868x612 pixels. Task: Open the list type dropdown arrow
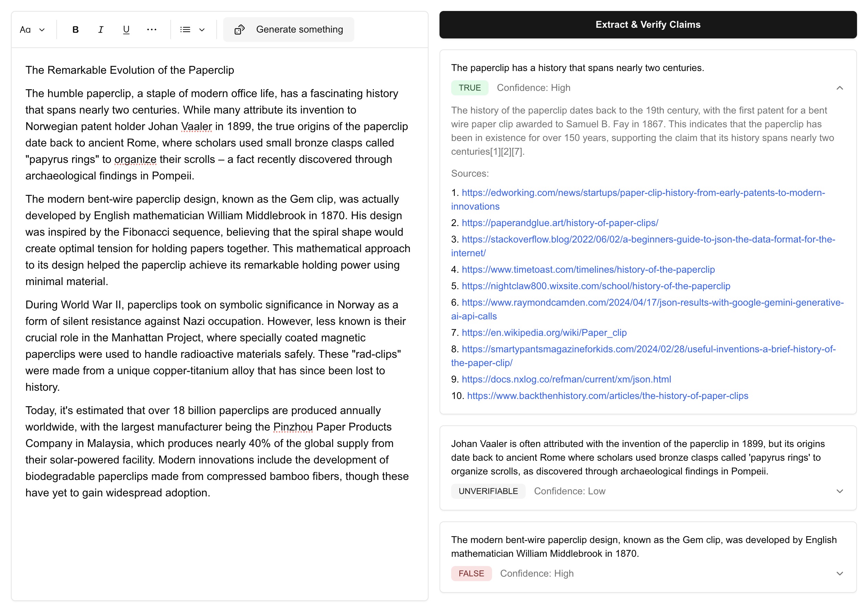(x=202, y=30)
